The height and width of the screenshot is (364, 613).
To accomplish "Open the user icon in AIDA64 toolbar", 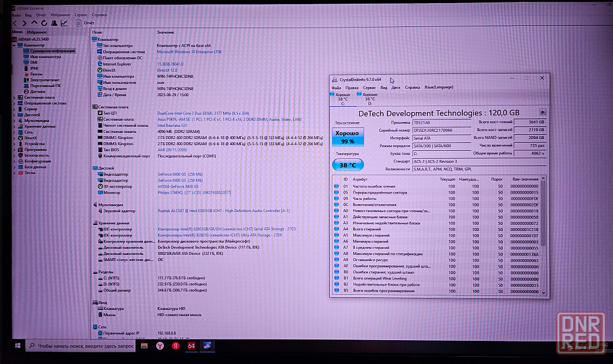I will [x=54, y=23].
